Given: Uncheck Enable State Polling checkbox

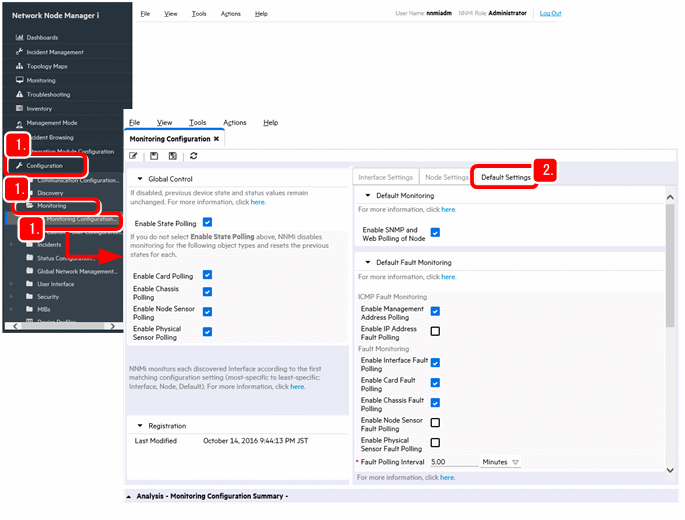Looking at the screenshot, I should 207,222.
